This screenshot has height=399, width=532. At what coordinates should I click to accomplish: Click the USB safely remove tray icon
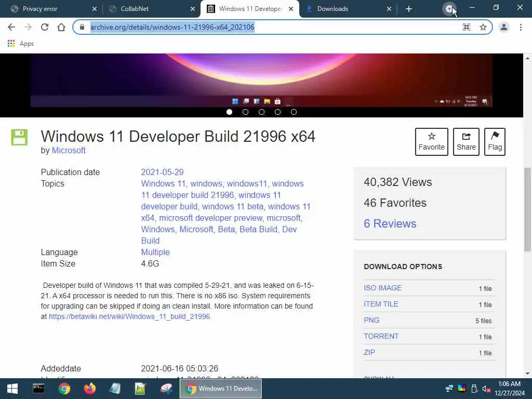click(x=474, y=389)
